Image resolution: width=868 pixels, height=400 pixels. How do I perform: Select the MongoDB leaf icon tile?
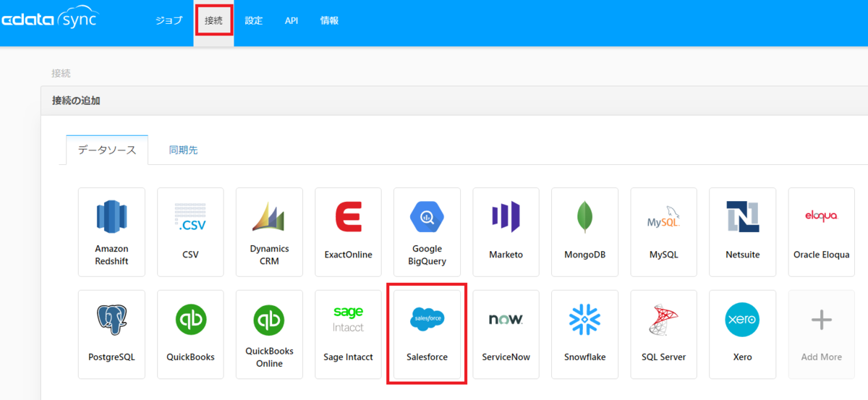(584, 232)
